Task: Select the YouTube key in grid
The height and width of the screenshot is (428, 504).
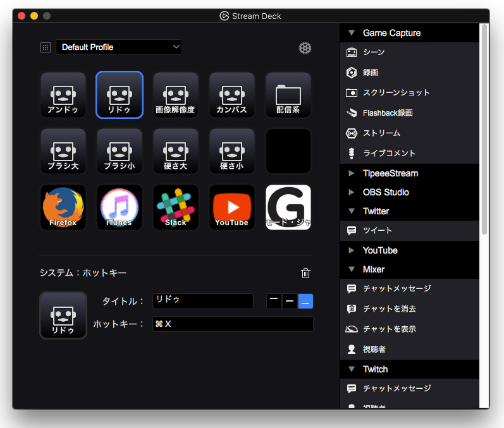Action: (231, 207)
